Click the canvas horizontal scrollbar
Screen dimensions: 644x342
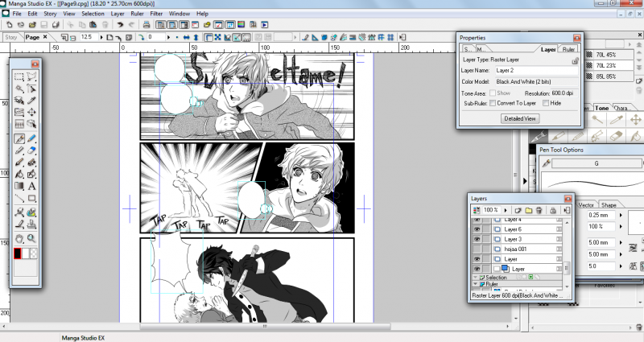point(265,327)
